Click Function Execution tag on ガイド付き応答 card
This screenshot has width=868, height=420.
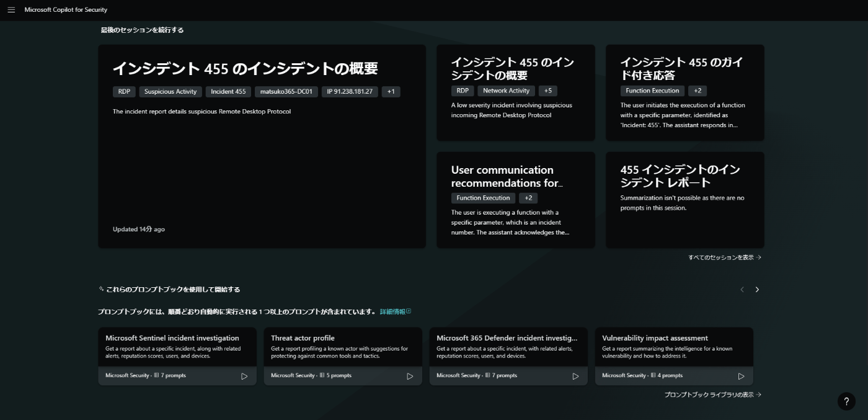652,91
